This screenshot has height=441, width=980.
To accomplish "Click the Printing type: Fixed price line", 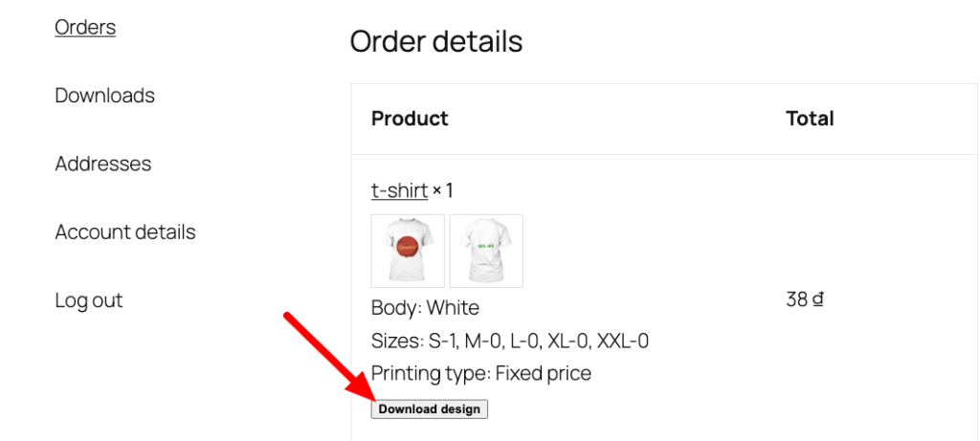I will (480, 373).
